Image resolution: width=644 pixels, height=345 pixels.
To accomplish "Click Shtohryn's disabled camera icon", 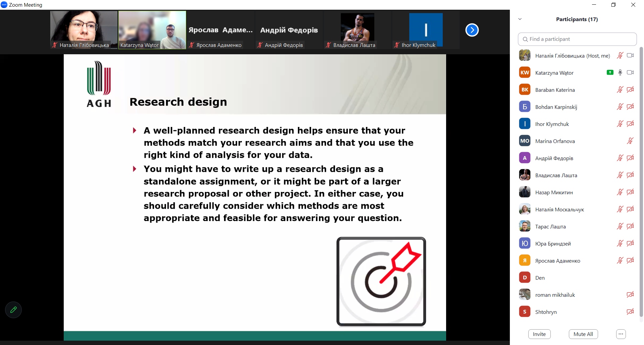I will tap(630, 312).
